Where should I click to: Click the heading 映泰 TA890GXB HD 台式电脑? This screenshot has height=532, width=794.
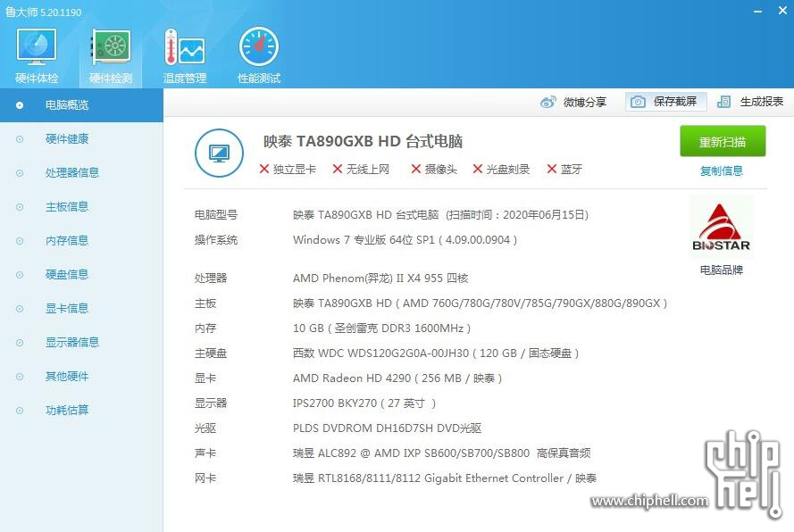(x=363, y=141)
